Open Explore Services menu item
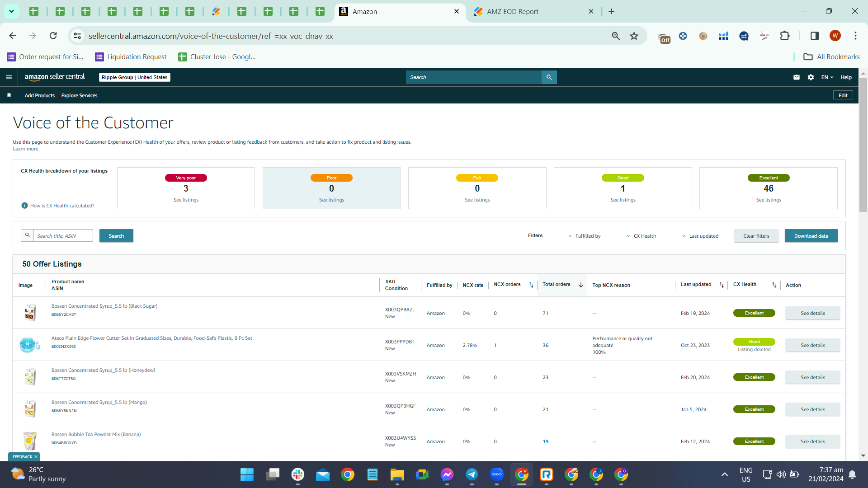 (80, 95)
